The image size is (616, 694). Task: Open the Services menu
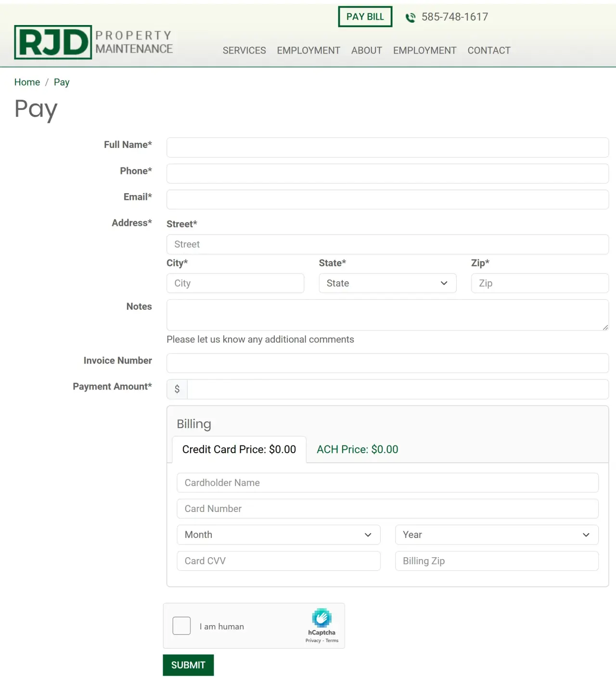pyautogui.click(x=244, y=51)
